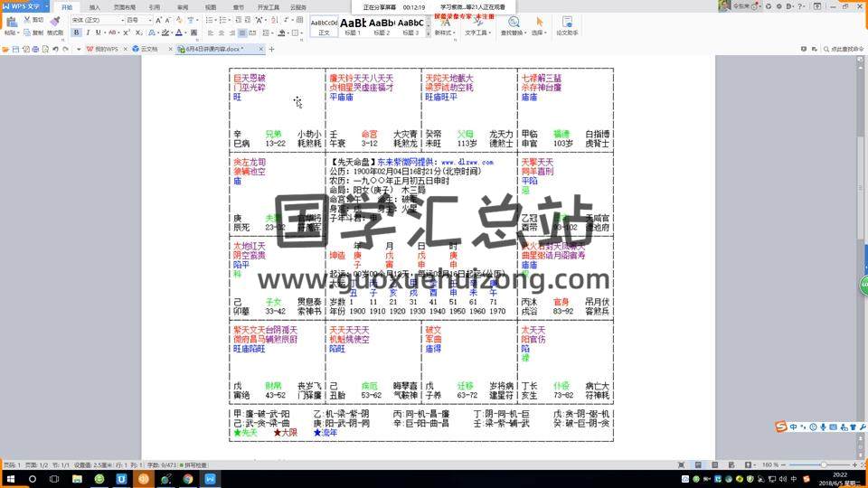868x488 pixels.
Task: Toggle bold formatting in the ribbon
Action: coord(76,33)
